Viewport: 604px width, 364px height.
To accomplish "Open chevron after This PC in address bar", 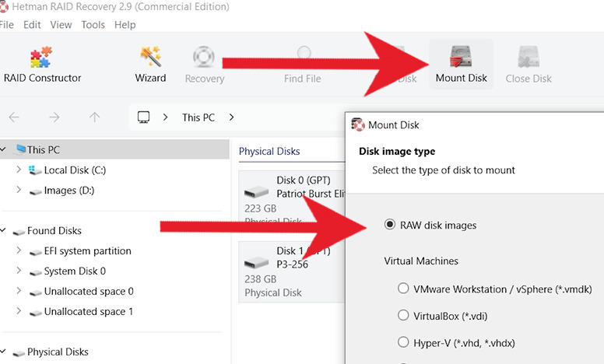I will [231, 117].
